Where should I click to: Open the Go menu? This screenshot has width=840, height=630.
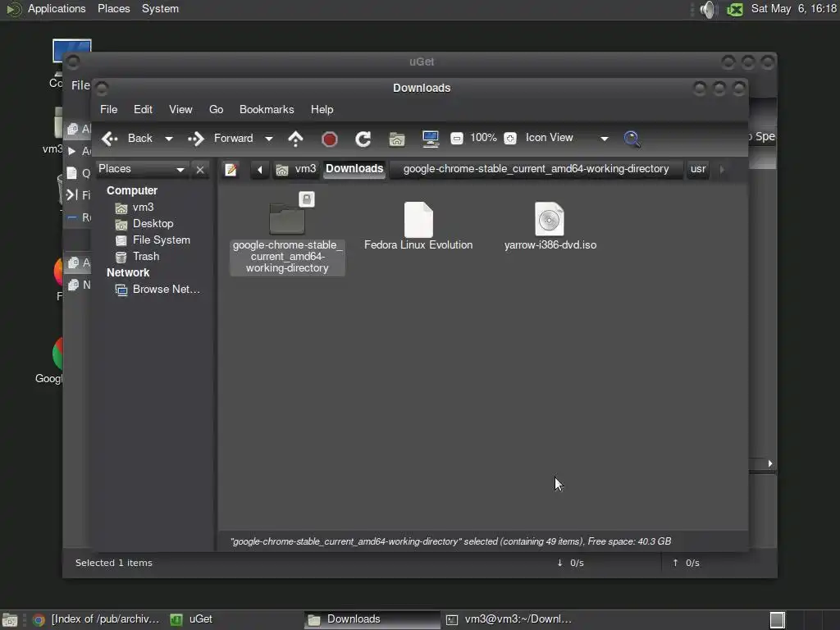pyautogui.click(x=216, y=109)
